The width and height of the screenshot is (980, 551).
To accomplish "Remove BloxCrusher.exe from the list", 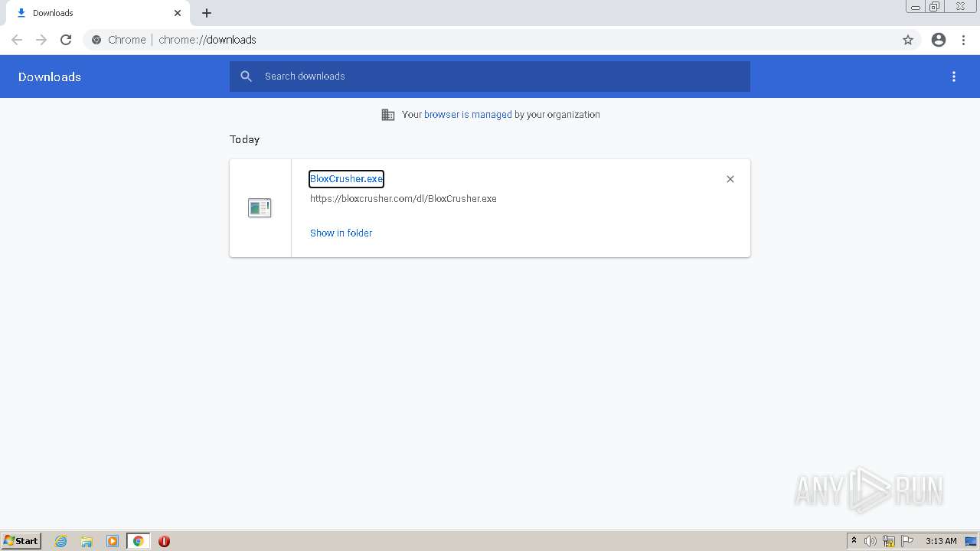I will pyautogui.click(x=730, y=179).
